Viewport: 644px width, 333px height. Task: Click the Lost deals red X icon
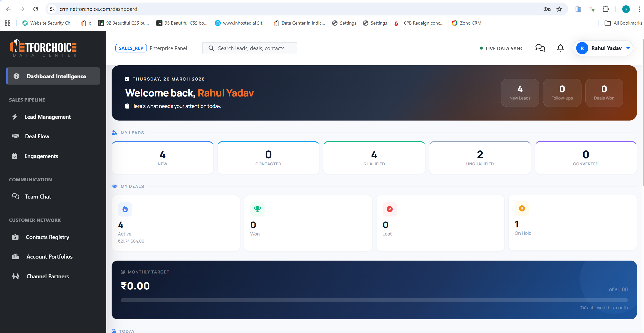[x=390, y=209]
